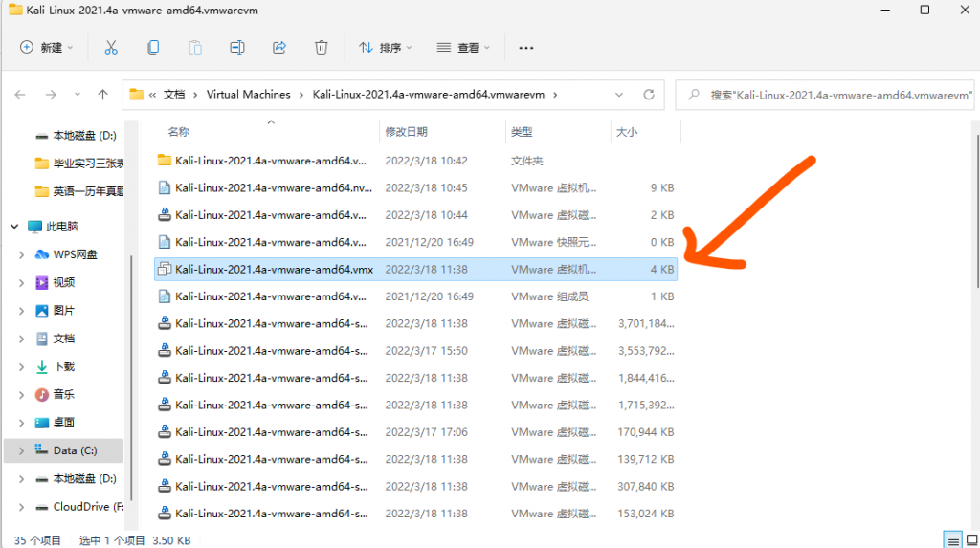Click the disk icon of 170,944 KB file

(x=165, y=432)
